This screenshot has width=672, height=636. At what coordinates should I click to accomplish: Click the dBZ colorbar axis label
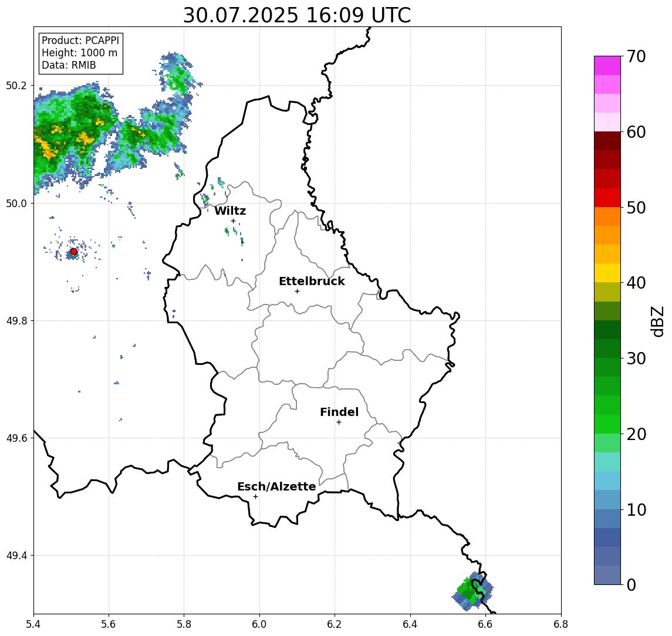658,322
